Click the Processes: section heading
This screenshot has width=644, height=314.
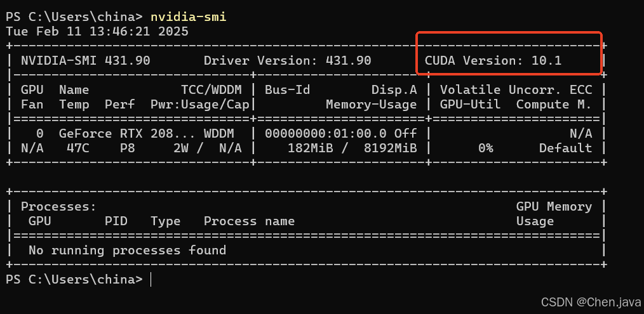(58, 206)
